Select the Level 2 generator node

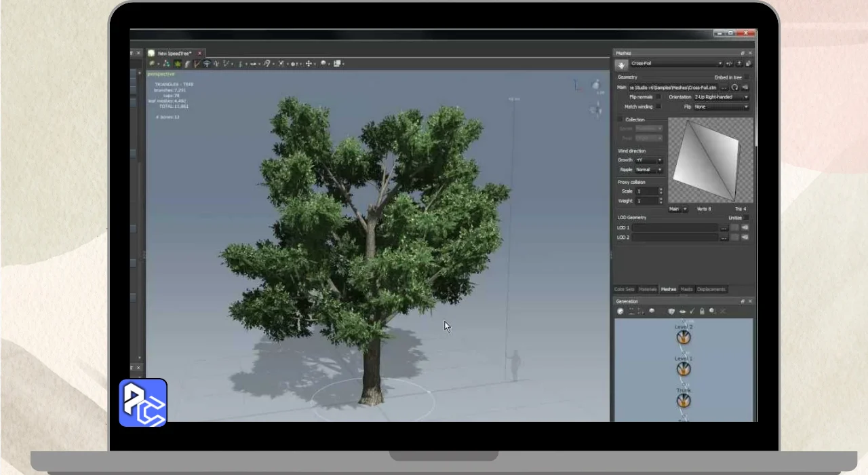(684, 337)
